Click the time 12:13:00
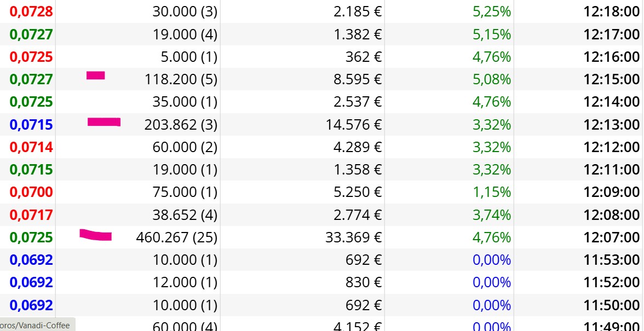Image resolution: width=644 pixels, height=331 pixels. (612, 124)
